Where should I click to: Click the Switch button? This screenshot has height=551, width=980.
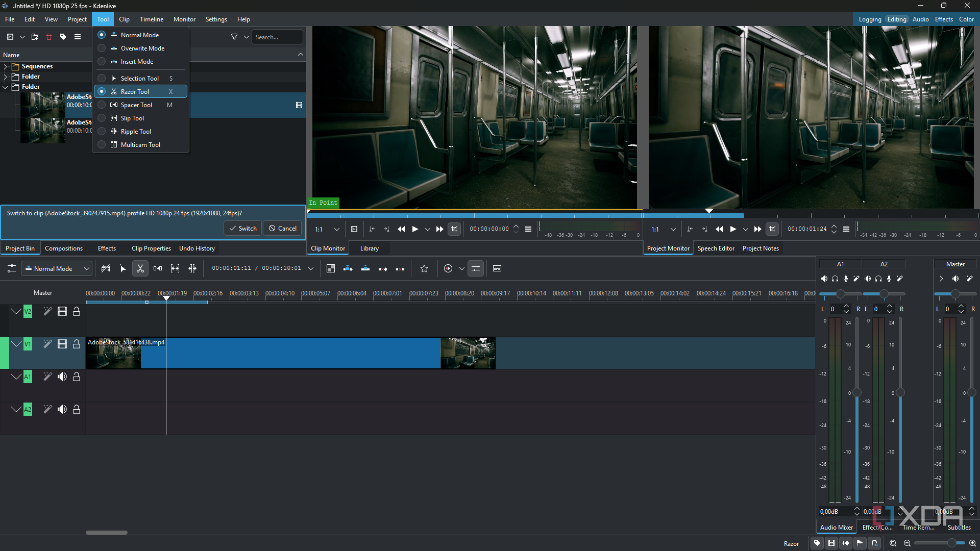pyautogui.click(x=243, y=228)
